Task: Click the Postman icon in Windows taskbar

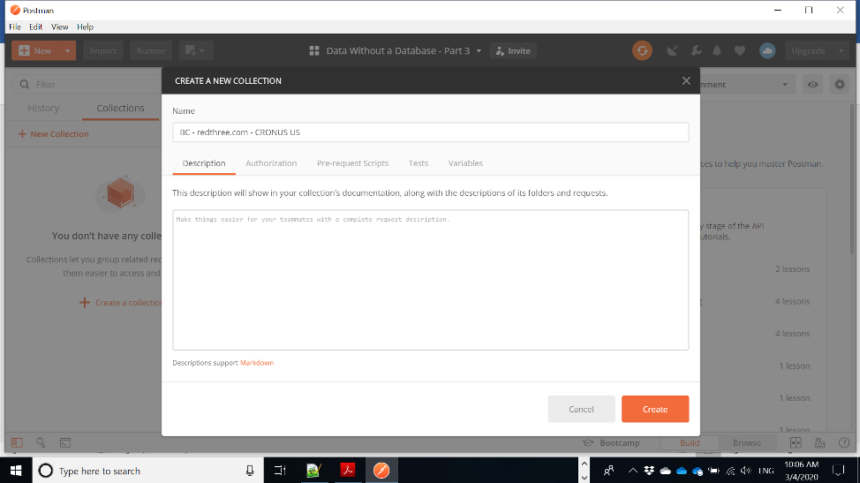Action: coord(381,470)
